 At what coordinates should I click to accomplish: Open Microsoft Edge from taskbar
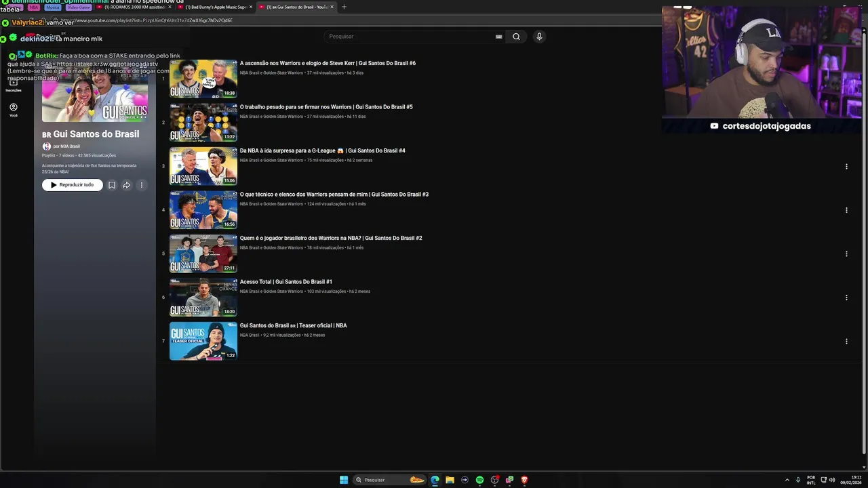pyautogui.click(x=435, y=480)
